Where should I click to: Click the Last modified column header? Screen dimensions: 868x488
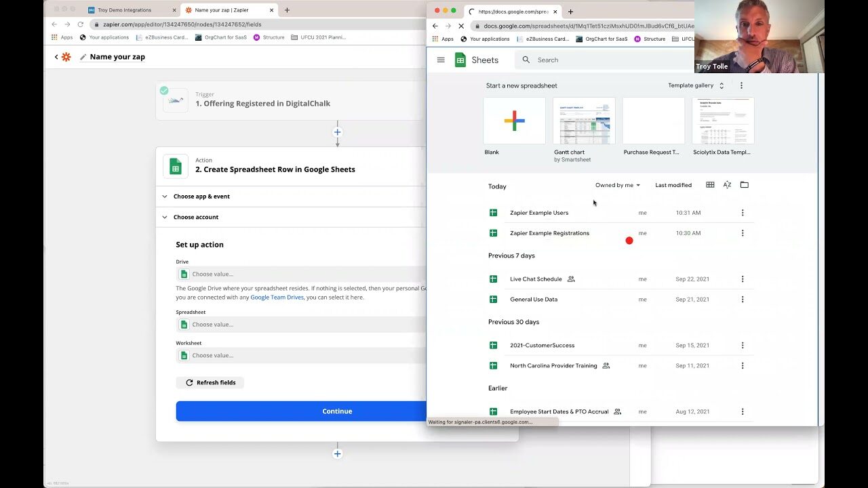point(673,185)
